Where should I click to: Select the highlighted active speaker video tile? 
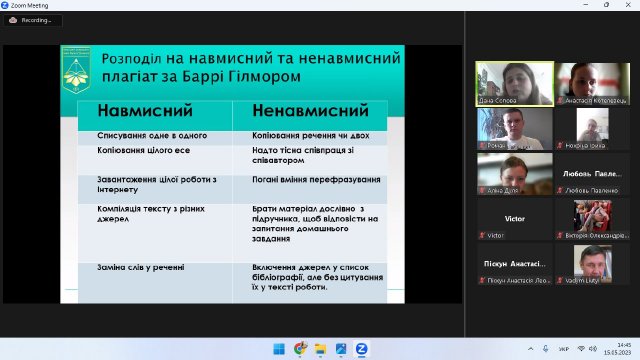pyautogui.click(x=515, y=84)
